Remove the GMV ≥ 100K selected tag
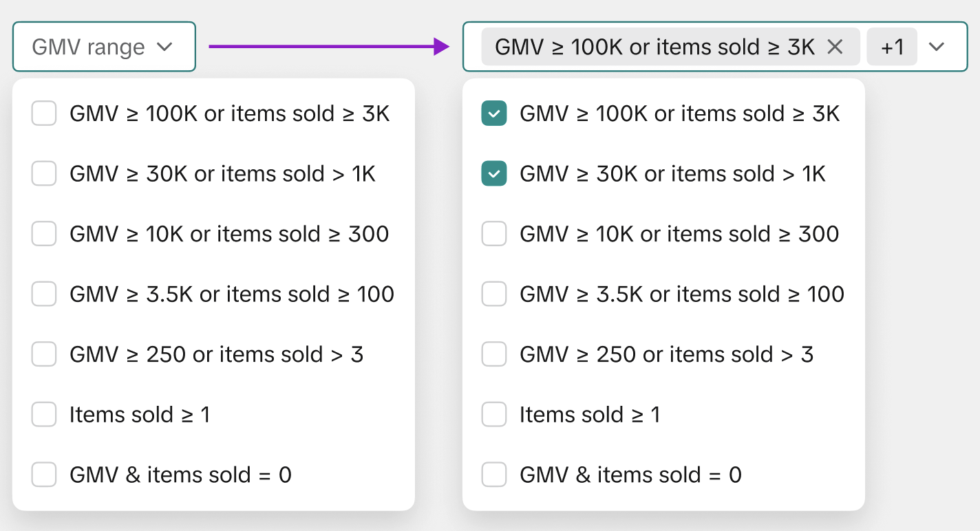The image size is (980, 531). click(x=835, y=47)
